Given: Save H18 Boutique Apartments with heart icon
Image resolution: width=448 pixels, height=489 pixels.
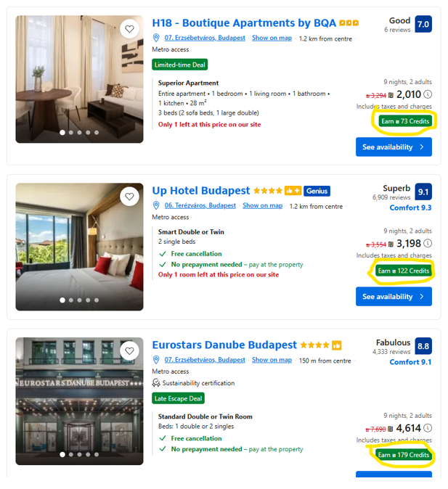Looking at the screenshot, I should [129, 29].
